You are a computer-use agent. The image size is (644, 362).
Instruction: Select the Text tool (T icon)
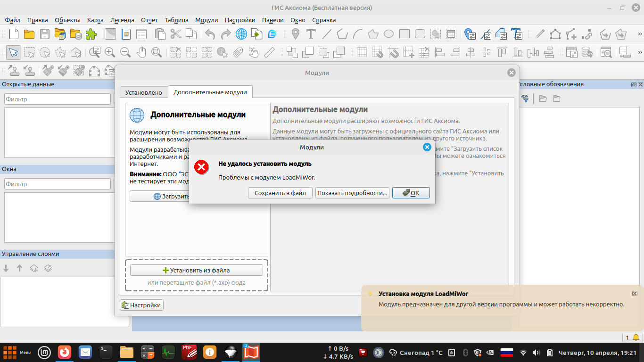click(x=311, y=34)
